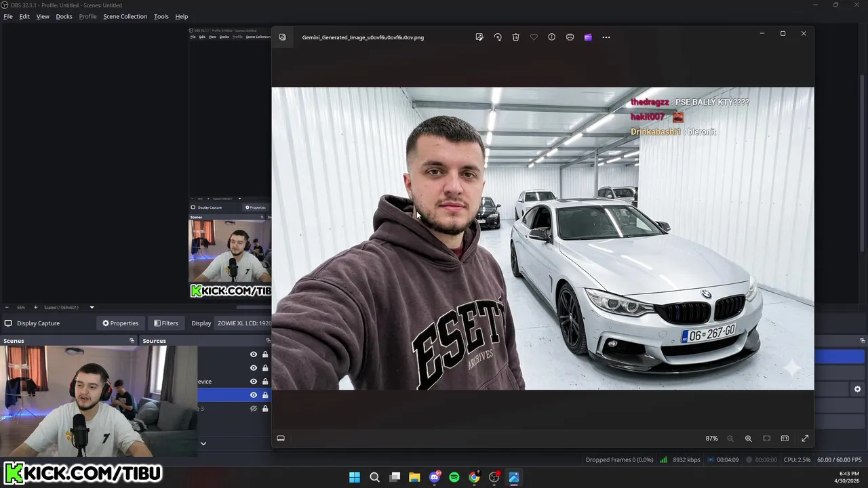Click the Dropped Frames status entry
The width and height of the screenshot is (868, 488).
[x=619, y=460]
